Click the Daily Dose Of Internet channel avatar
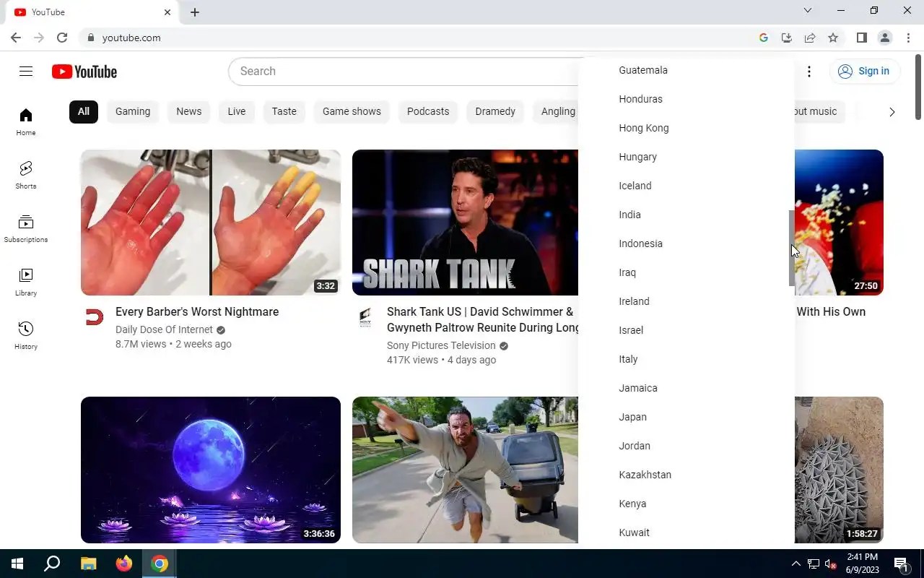This screenshot has width=924, height=578. pos(94,317)
